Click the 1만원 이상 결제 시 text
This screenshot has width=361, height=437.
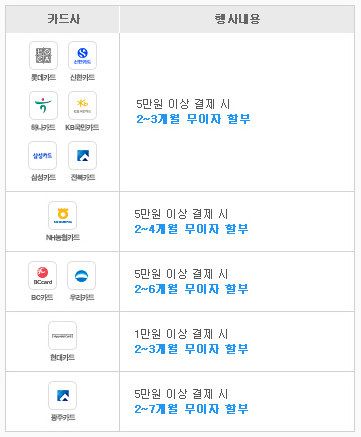181,334
